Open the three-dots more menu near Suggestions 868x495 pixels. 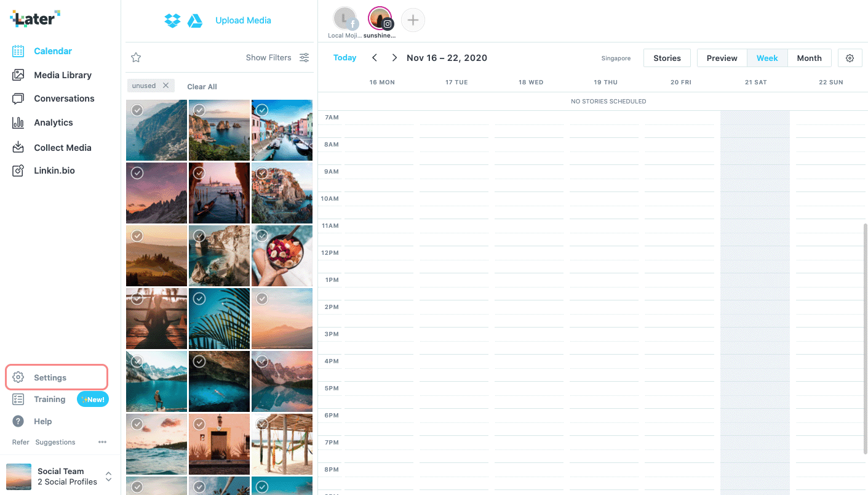click(103, 442)
